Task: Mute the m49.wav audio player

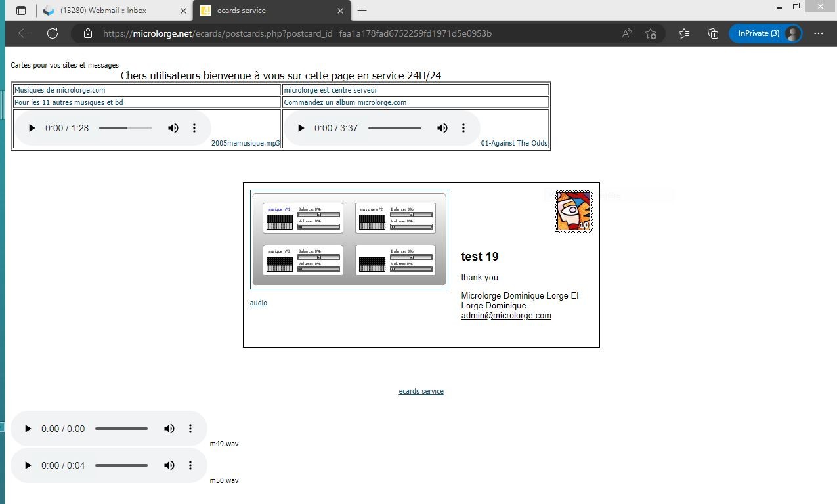Action: point(169,429)
